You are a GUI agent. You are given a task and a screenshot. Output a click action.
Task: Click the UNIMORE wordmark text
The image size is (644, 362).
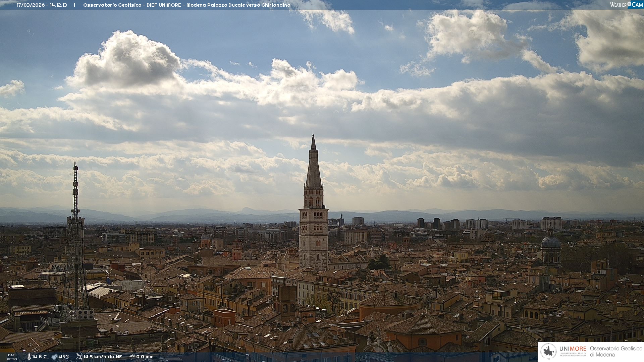(x=573, y=349)
